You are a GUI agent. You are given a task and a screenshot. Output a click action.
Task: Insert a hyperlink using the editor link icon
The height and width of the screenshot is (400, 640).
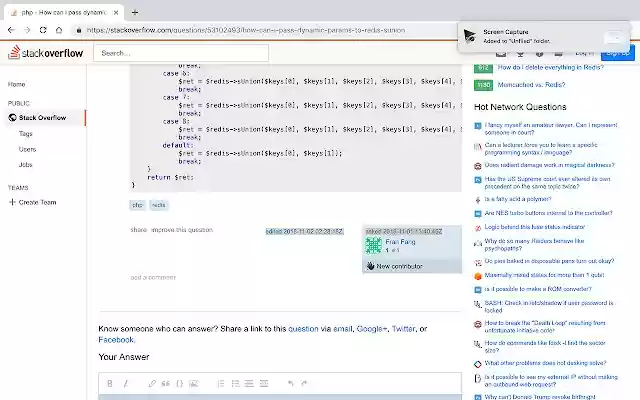pos(152,383)
